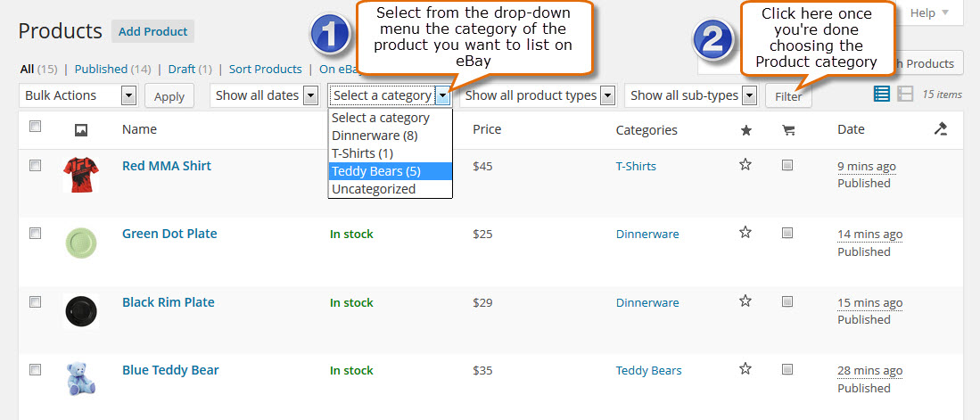
Task: Open the Bulk Actions dropdown
Action: click(78, 95)
